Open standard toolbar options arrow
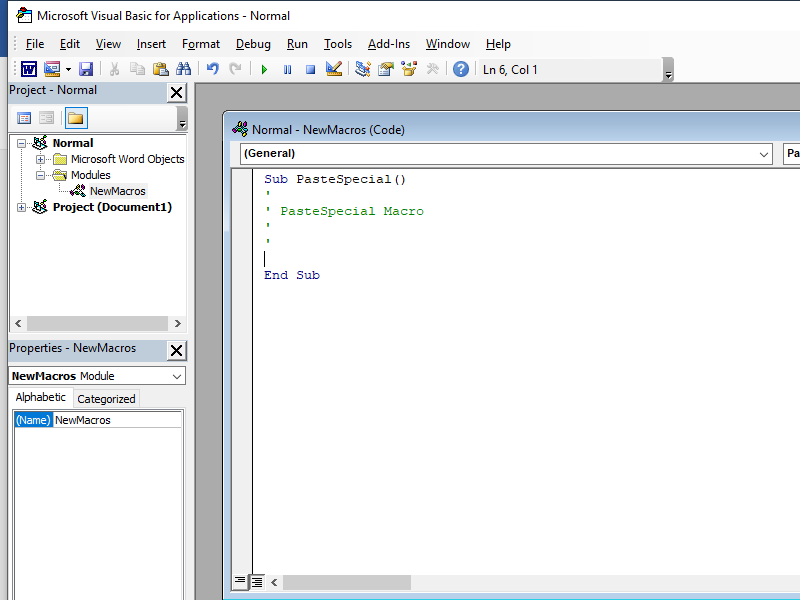Image resolution: width=800 pixels, height=600 pixels. [668, 70]
